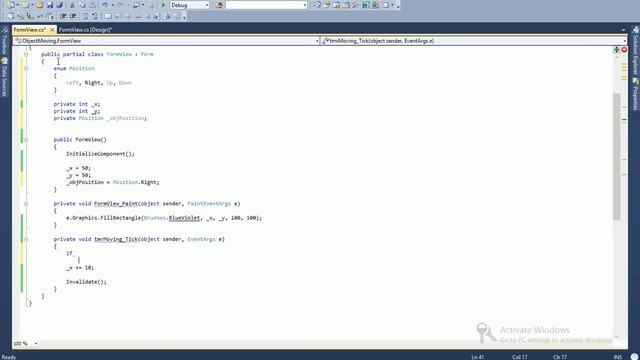The image size is (640, 360).
Task: Click the '_x += 10;' code line
Action: tap(80, 268)
